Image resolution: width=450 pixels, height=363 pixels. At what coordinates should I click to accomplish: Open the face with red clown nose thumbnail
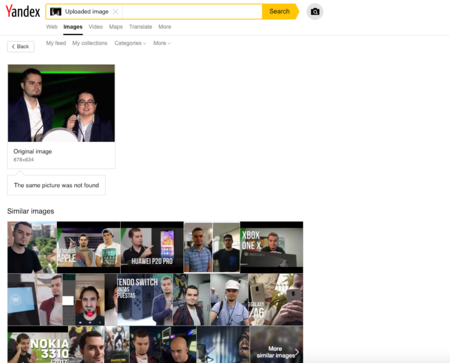(90, 299)
